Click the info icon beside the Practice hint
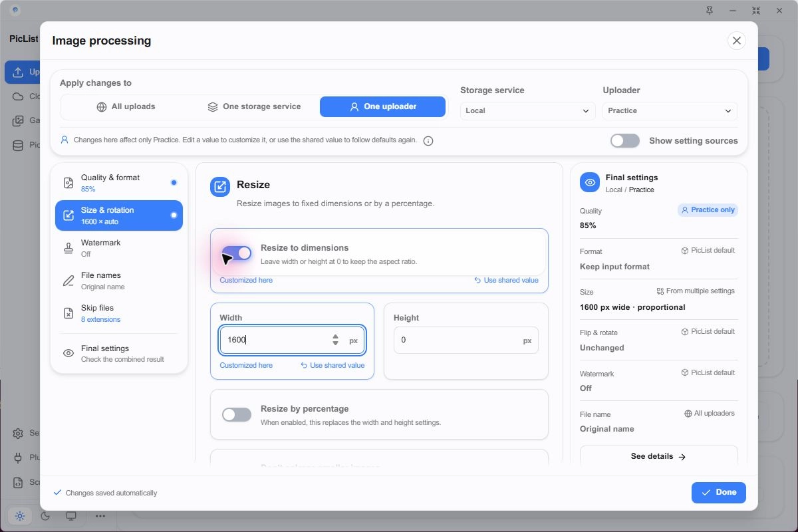The height and width of the screenshot is (532, 798). tap(428, 141)
